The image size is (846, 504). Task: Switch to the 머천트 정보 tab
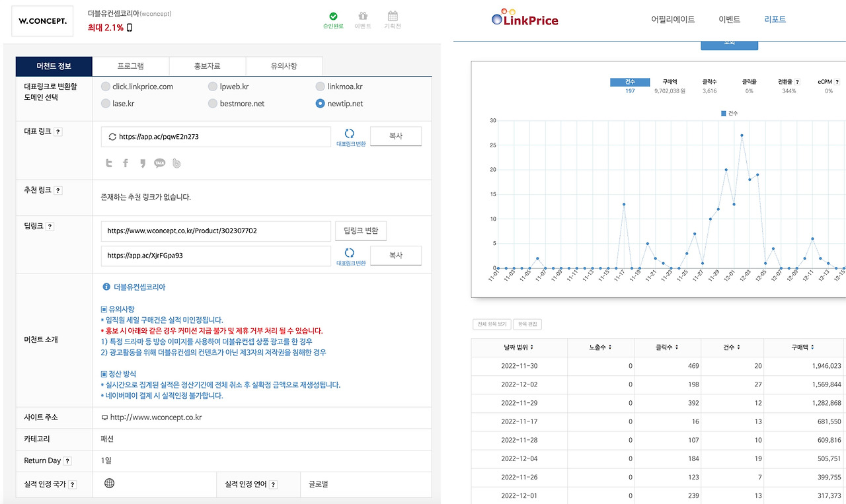54,66
